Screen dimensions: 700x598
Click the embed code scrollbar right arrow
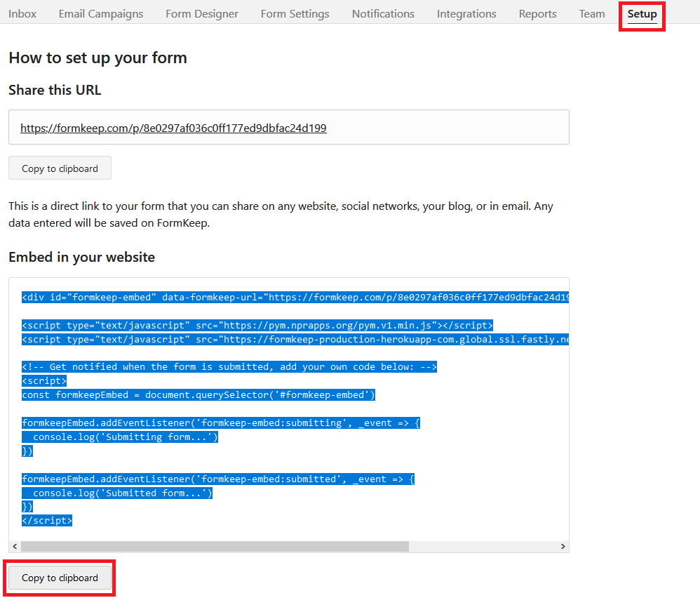click(x=563, y=546)
